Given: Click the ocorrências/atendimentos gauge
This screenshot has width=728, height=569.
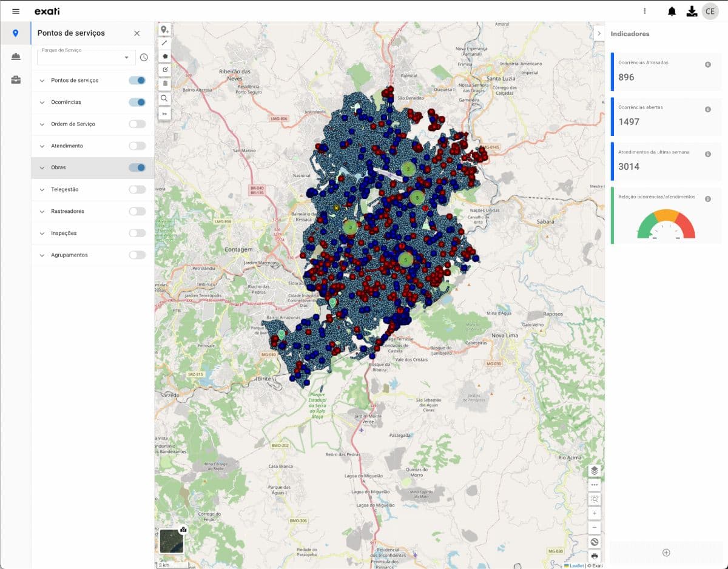Looking at the screenshot, I should coord(666,224).
